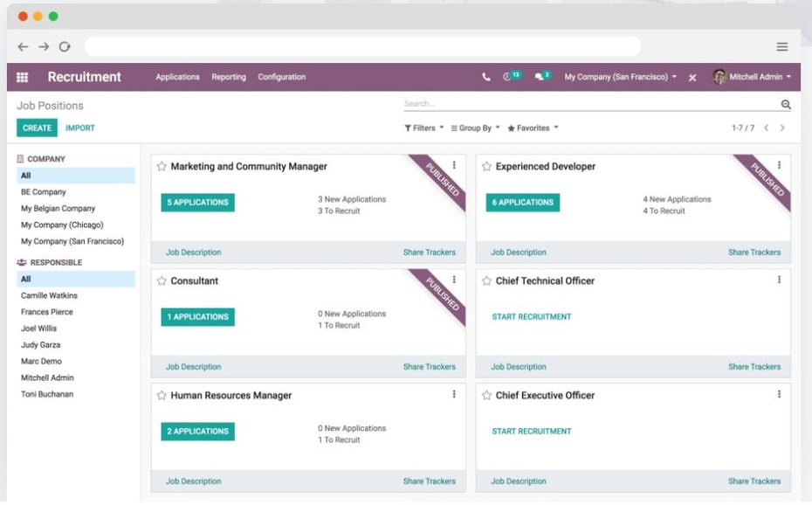Click the phone call icon in navbar
812x505 pixels.
(486, 77)
